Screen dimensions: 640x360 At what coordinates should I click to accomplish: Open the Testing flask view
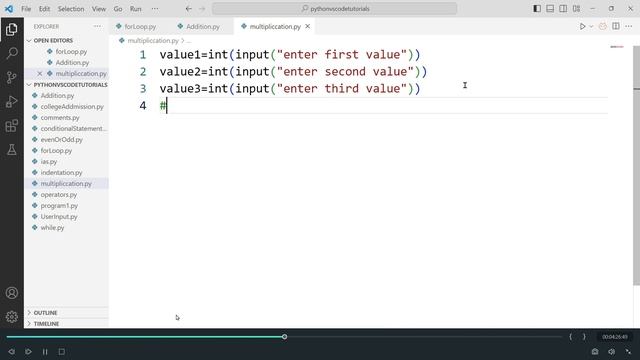click(x=12, y=149)
